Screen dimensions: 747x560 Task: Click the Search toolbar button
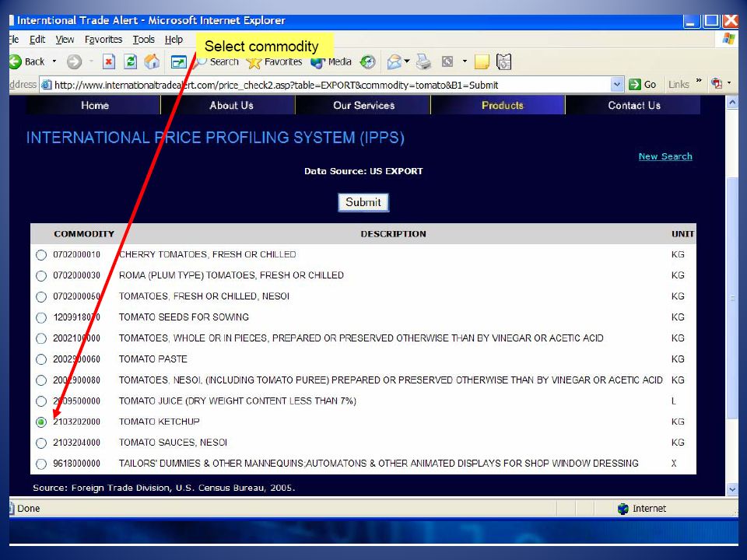click(217, 62)
